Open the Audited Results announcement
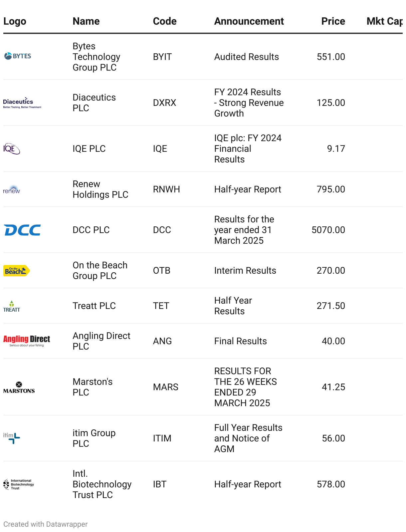The width and height of the screenshot is (406, 532). [247, 57]
